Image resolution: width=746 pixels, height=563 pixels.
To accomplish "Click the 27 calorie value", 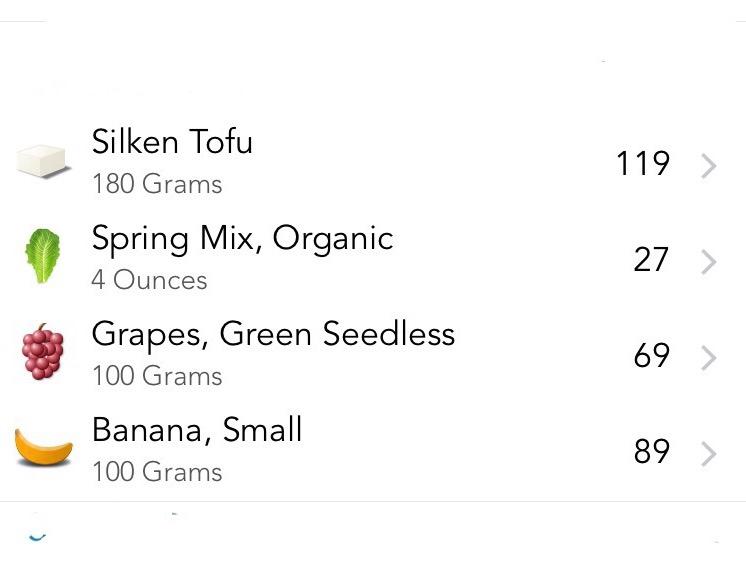I will pos(651,259).
